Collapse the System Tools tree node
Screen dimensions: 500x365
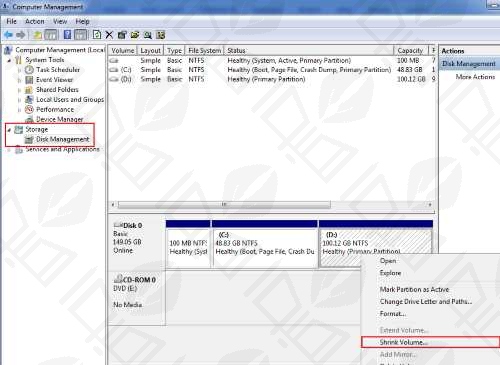pyautogui.click(x=9, y=60)
